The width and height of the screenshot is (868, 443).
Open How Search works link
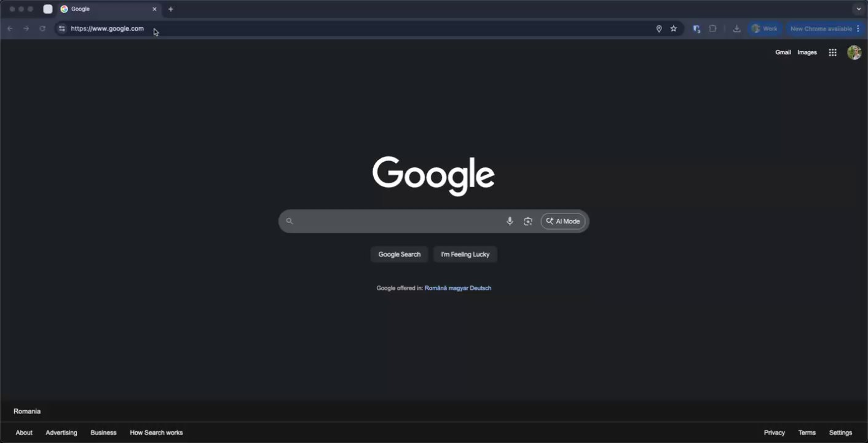click(x=156, y=433)
